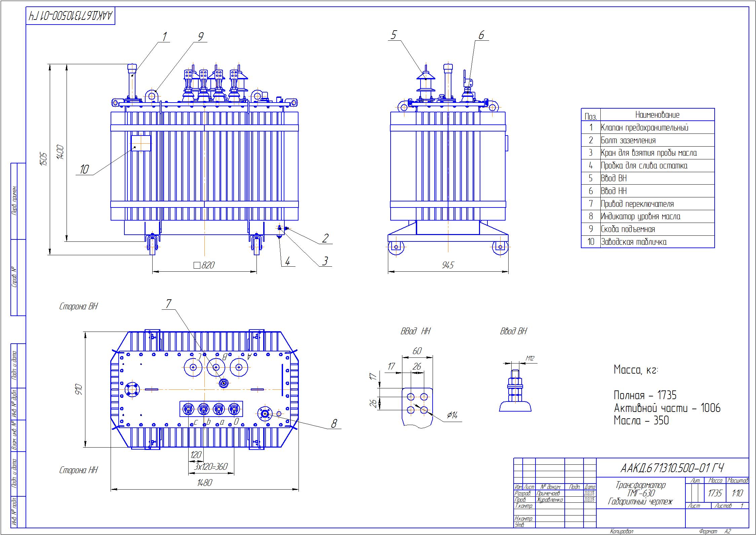Select the '3x120=360' bushing spacing dimension

(x=211, y=467)
